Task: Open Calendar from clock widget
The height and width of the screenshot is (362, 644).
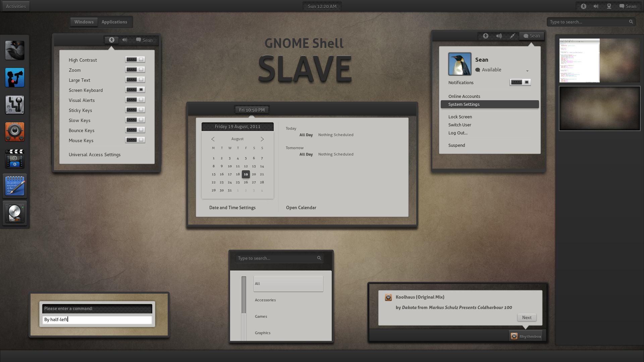Action: point(301,207)
